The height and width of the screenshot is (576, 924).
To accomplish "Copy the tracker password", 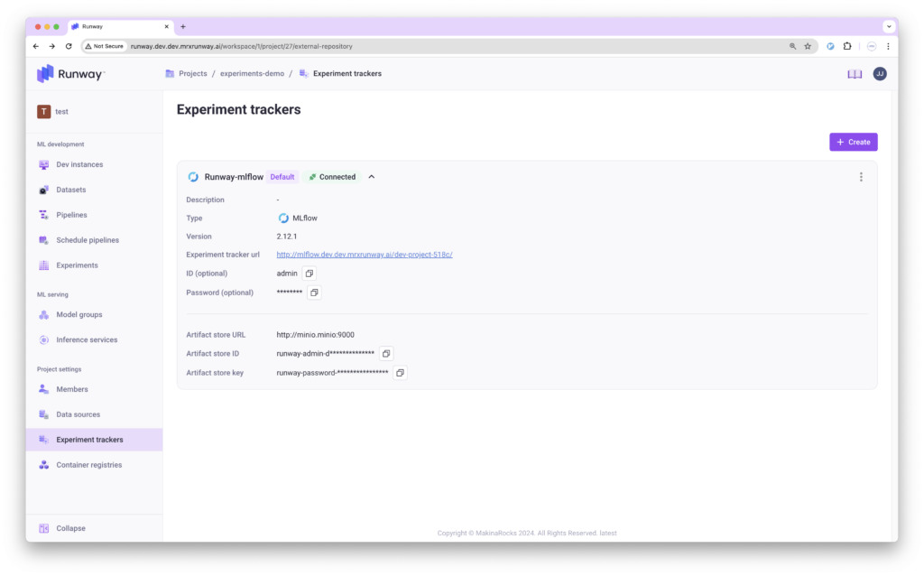I will point(314,293).
